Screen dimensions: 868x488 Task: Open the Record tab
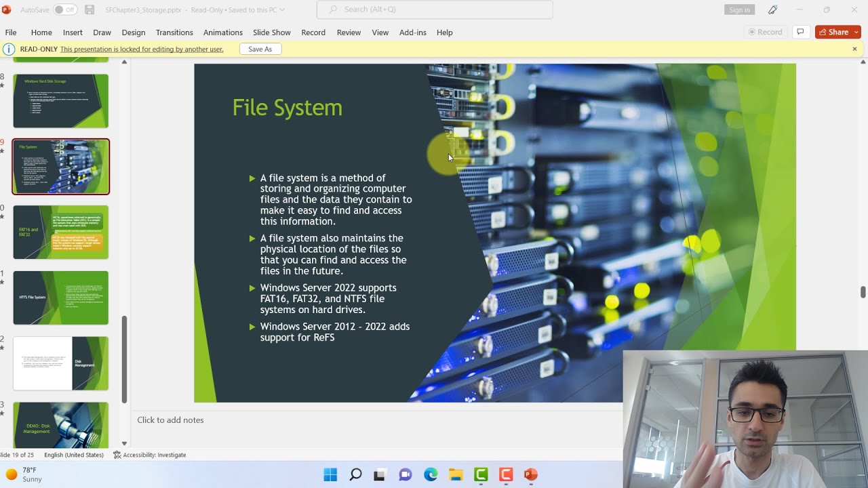(313, 33)
